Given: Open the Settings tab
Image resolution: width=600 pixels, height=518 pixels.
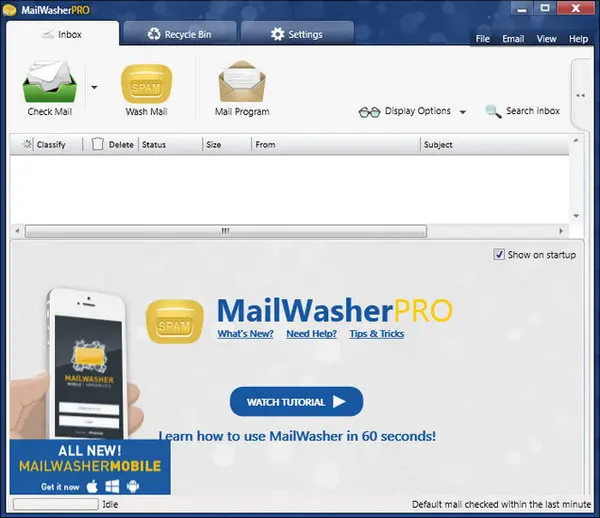Looking at the screenshot, I should coord(297,34).
